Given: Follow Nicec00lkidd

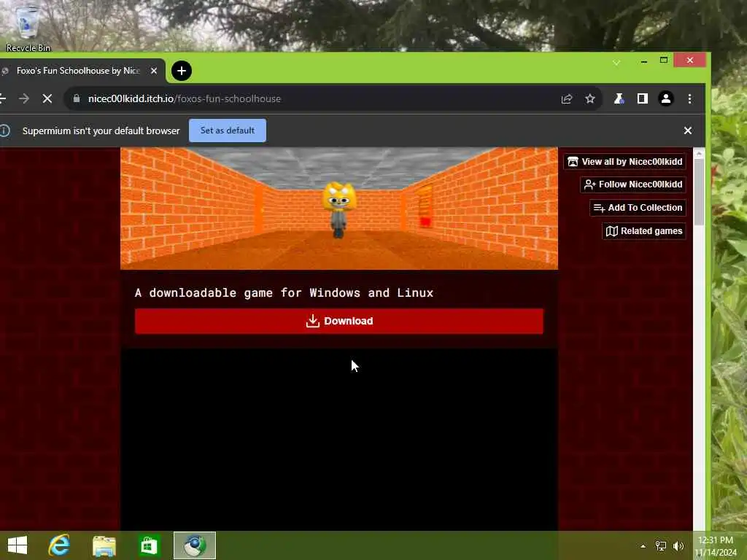Looking at the screenshot, I should 633,184.
